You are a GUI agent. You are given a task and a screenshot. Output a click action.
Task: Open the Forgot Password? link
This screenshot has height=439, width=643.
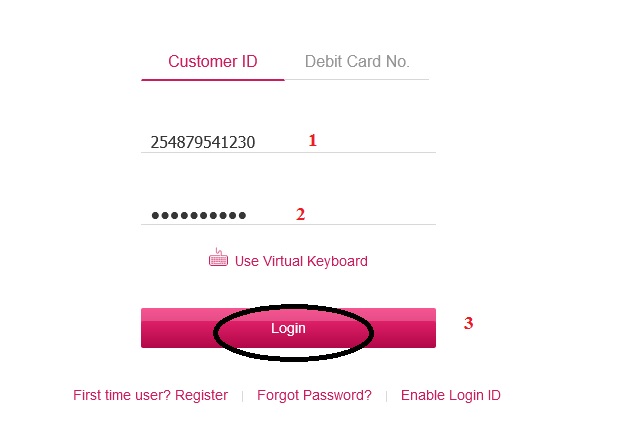point(314,395)
